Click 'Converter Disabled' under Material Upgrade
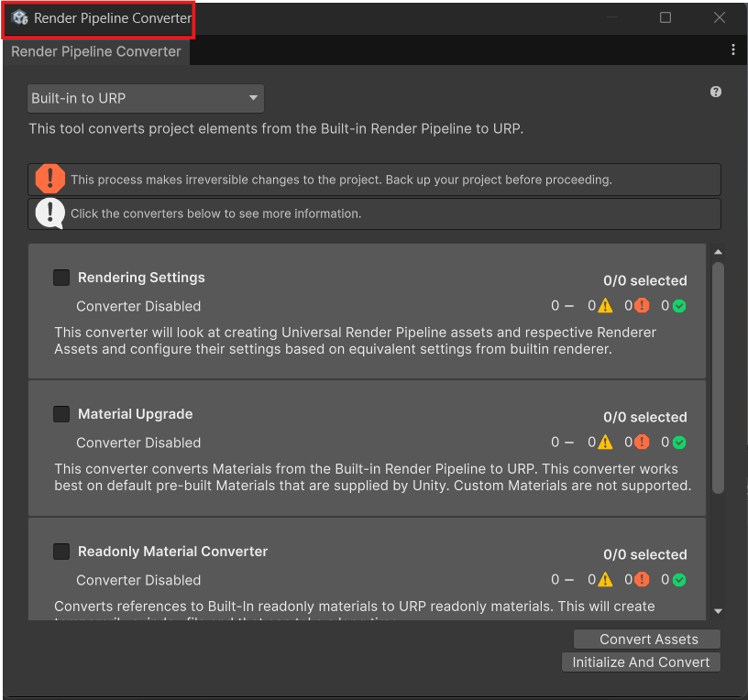The image size is (748, 700). coord(138,443)
